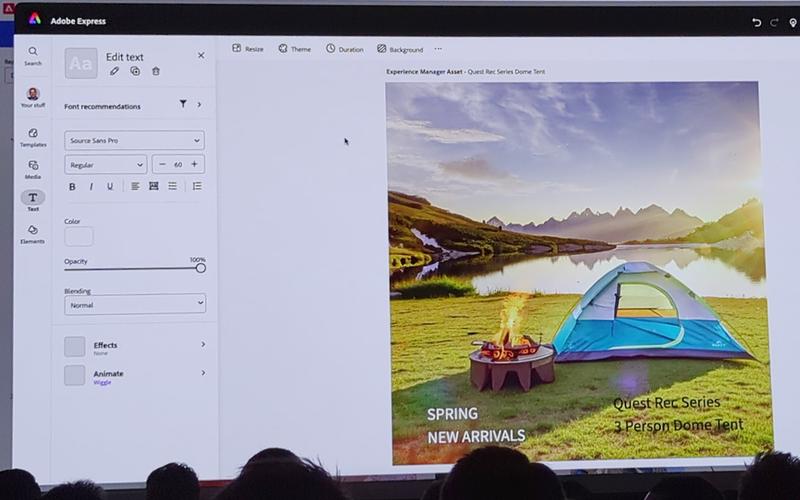800x500 pixels.
Task: Click the Edit text panel heading
Action: point(124,57)
